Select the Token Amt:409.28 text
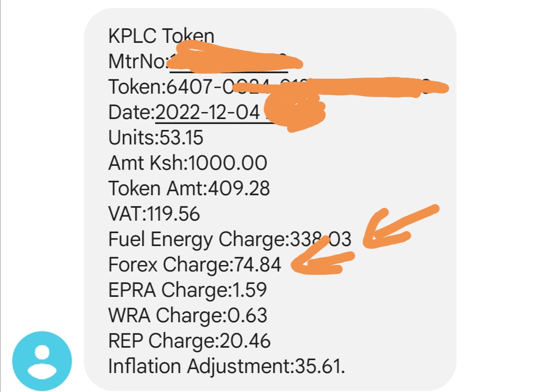Image resolution: width=535 pixels, height=392 pixels. coord(189,188)
